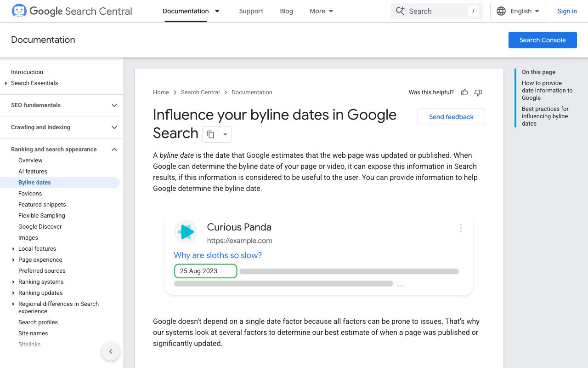Click the Curious Panda play logo
The height and width of the screenshot is (368, 588).
(186, 232)
